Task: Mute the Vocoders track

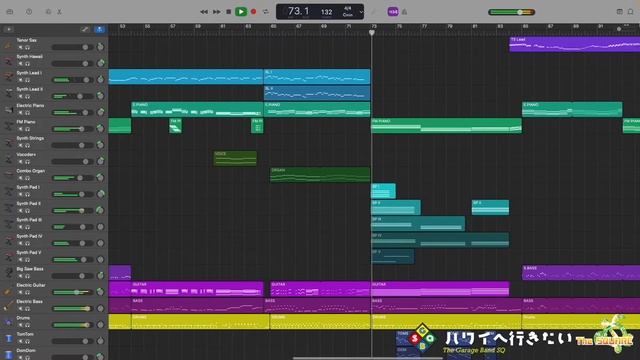Action: [x=20, y=162]
